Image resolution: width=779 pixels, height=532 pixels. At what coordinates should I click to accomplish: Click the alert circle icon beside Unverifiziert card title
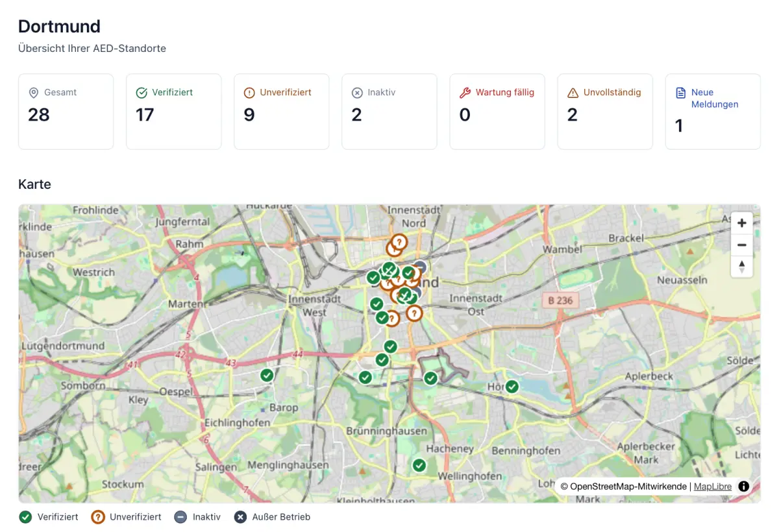(249, 93)
